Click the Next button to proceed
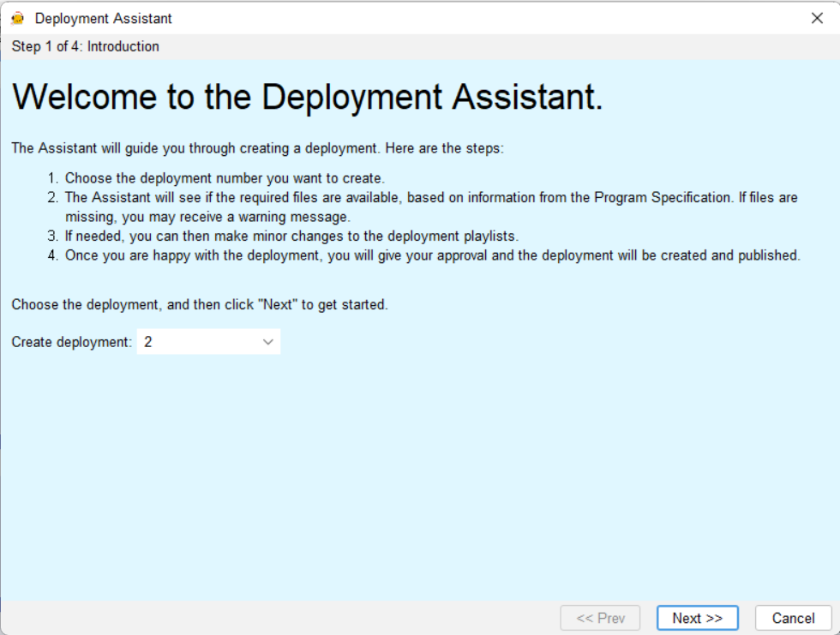 click(x=697, y=617)
